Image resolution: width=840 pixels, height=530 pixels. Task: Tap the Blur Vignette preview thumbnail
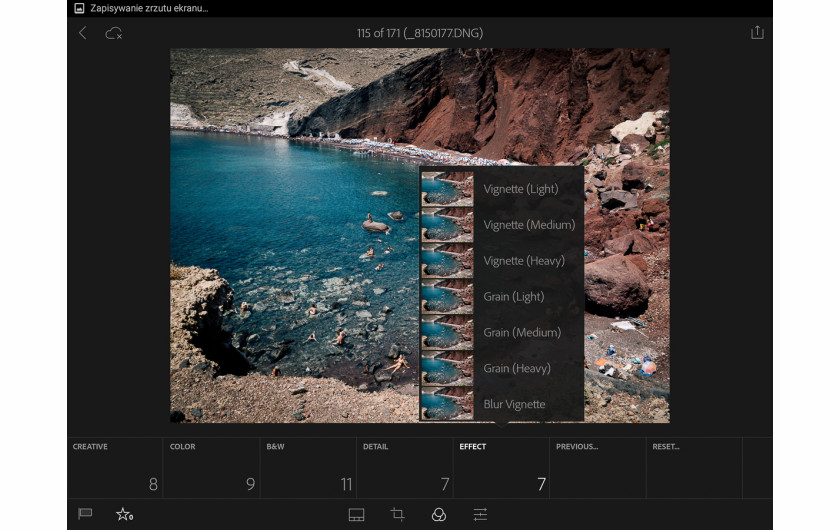pos(447,404)
